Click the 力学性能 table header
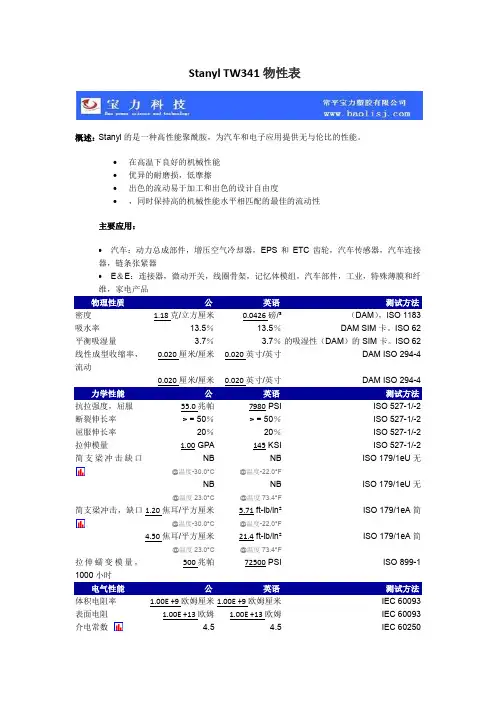Image resolution: width=496 pixels, height=702 pixels. point(107,394)
